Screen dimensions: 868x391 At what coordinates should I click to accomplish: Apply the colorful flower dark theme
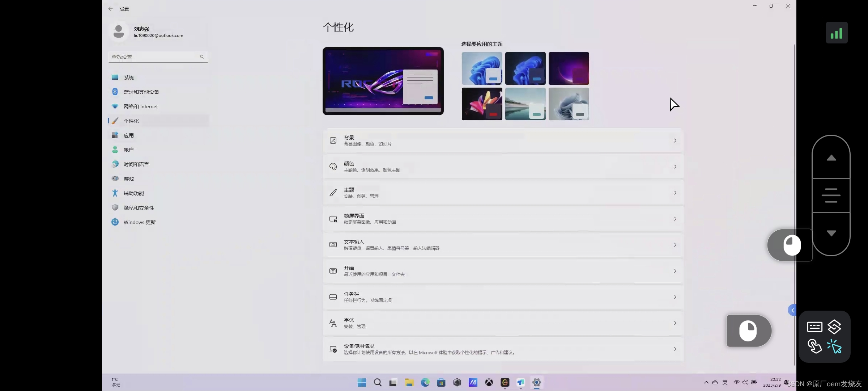[x=482, y=104]
